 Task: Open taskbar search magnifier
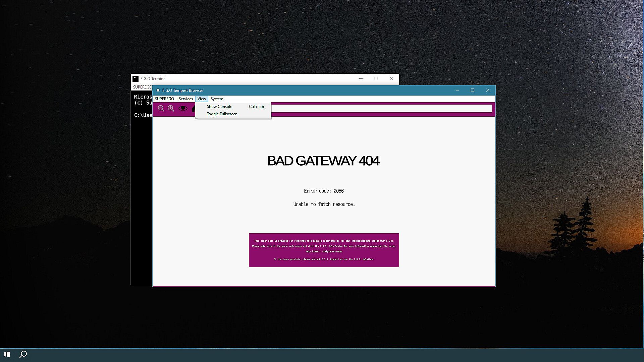click(x=23, y=354)
